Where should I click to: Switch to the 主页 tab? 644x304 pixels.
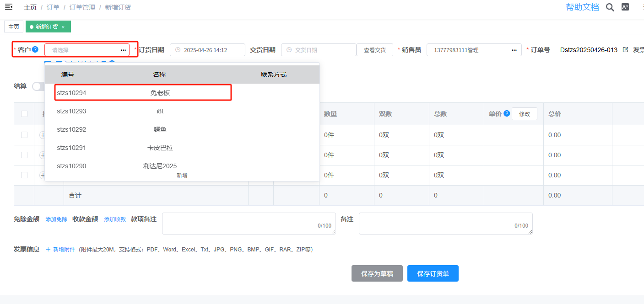point(14,27)
